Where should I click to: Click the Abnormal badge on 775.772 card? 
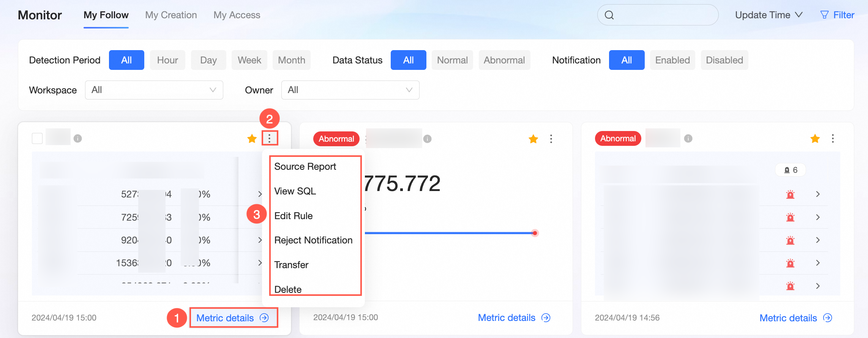pyautogui.click(x=336, y=139)
